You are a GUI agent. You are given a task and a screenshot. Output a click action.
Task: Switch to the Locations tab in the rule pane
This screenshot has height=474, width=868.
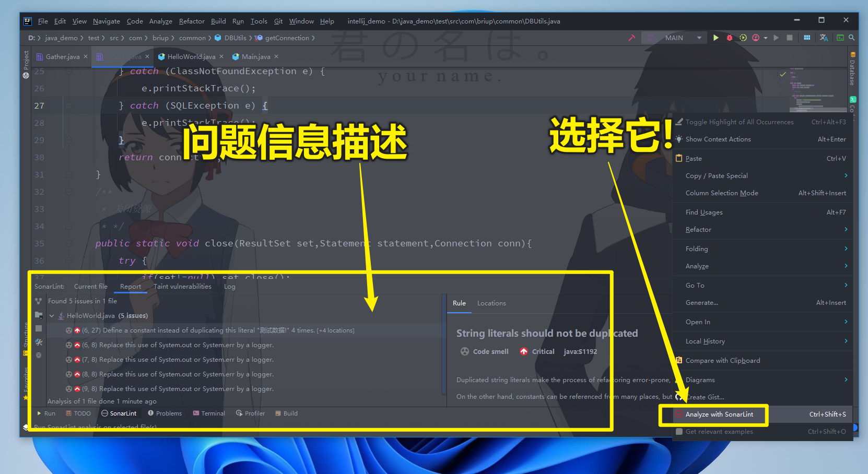pyautogui.click(x=491, y=303)
